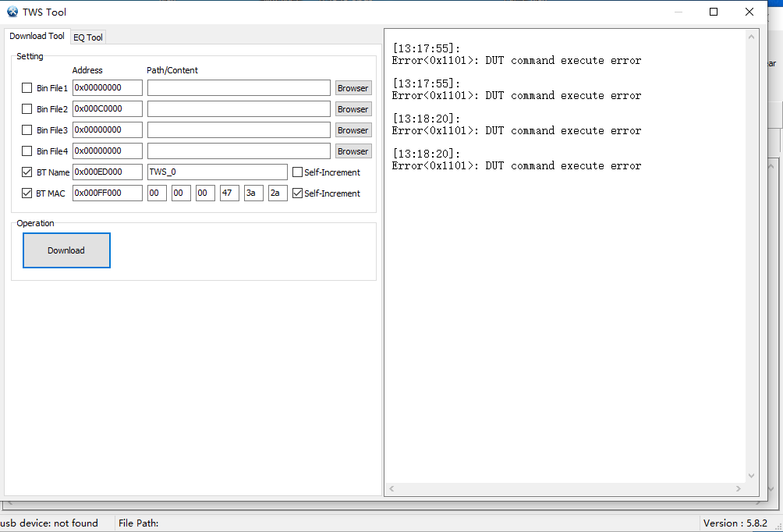Click the BT Name text field TWS_0
783x532 pixels.
click(217, 172)
